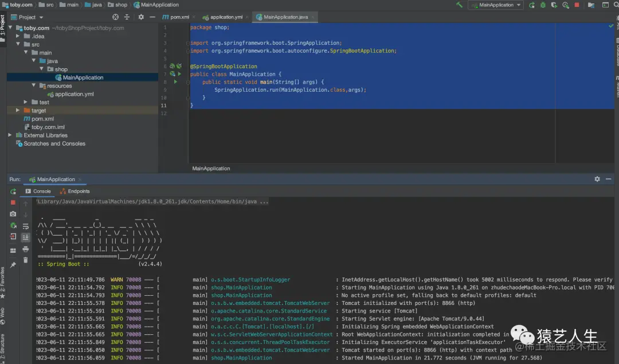The height and width of the screenshot is (364, 619).
Task: Collapse the src folder
Action: pos(18,44)
